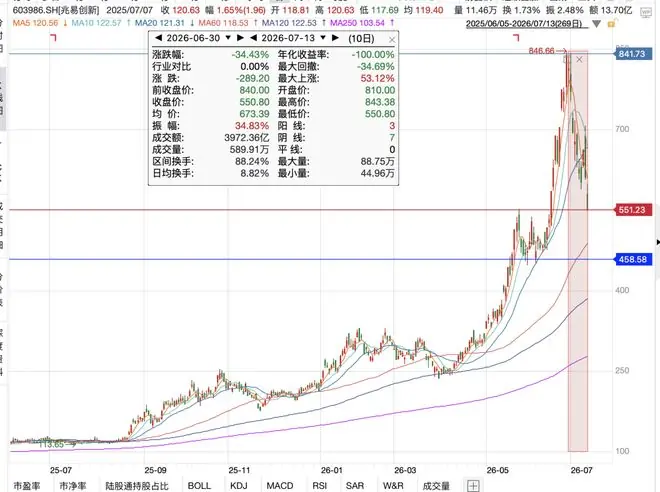Click the 2025/06/05-2026/07/13 date range link

click(524, 24)
